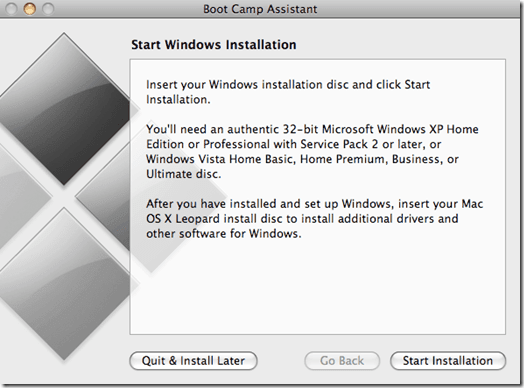Minimize the window with the orange button

pos(29,9)
